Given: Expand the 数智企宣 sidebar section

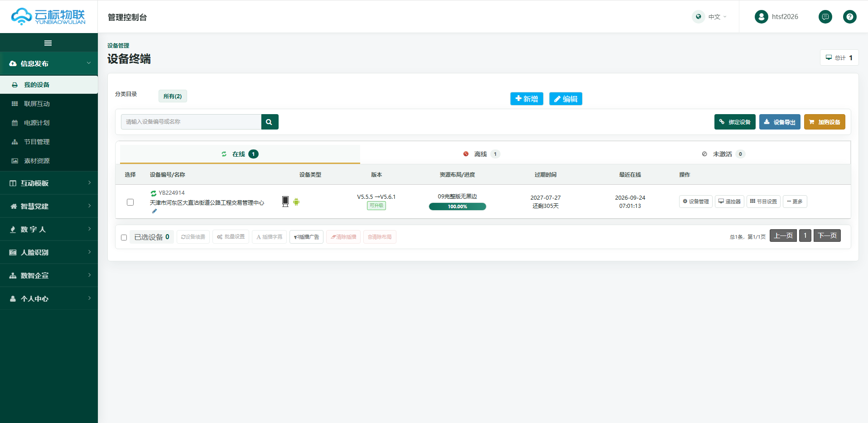Looking at the screenshot, I should click(x=49, y=275).
